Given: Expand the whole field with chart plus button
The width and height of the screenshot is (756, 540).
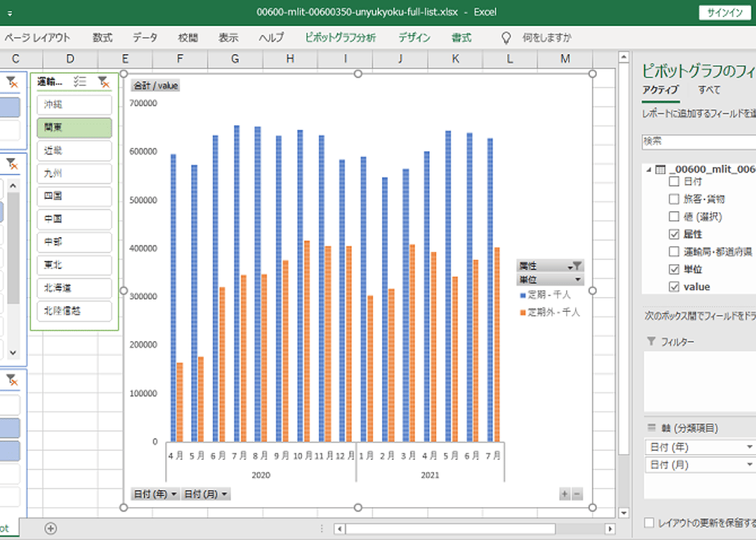Looking at the screenshot, I should coord(565,493).
